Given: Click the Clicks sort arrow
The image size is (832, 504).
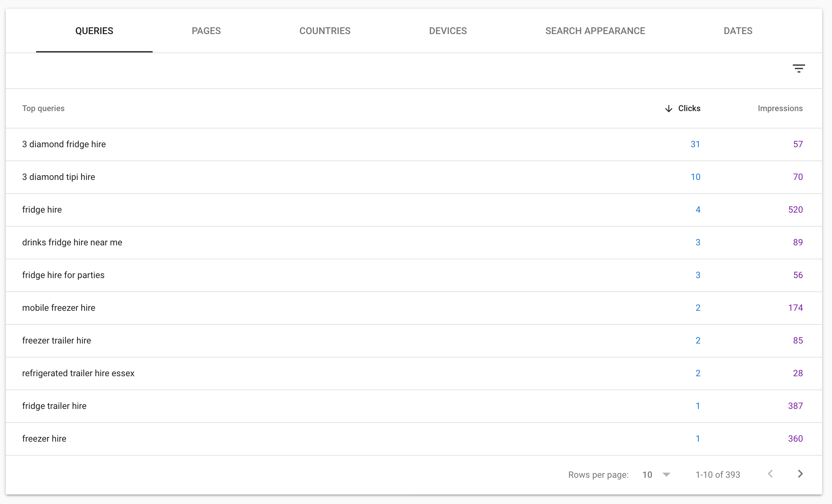Looking at the screenshot, I should coord(669,108).
